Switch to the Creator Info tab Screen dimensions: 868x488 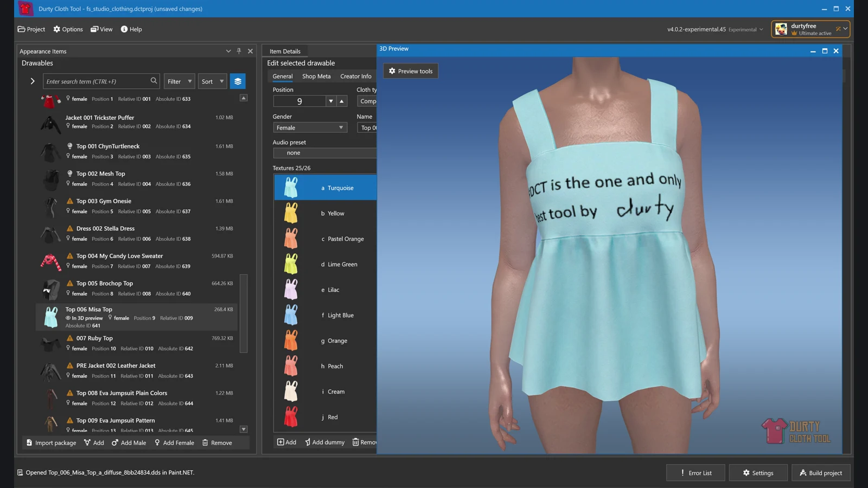[x=356, y=76]
